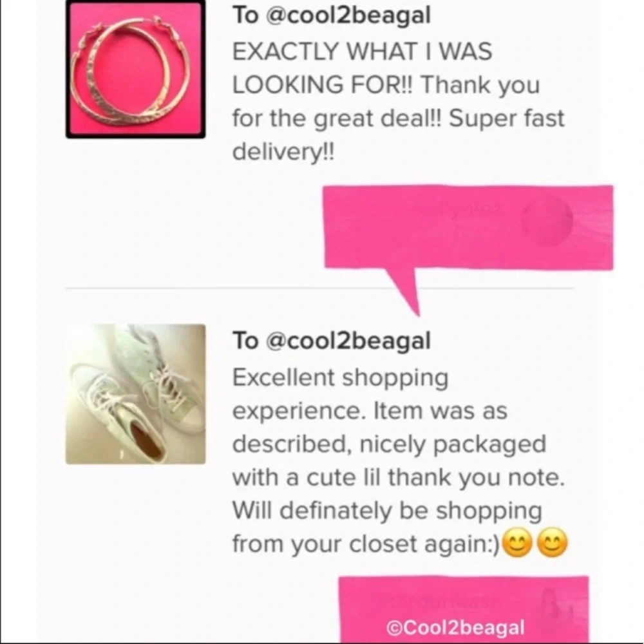Click the 'EXACTLY WHAT I WAS' review line
Screen dimensions: 644x644
pyautogui.click(x=362, y=52)
